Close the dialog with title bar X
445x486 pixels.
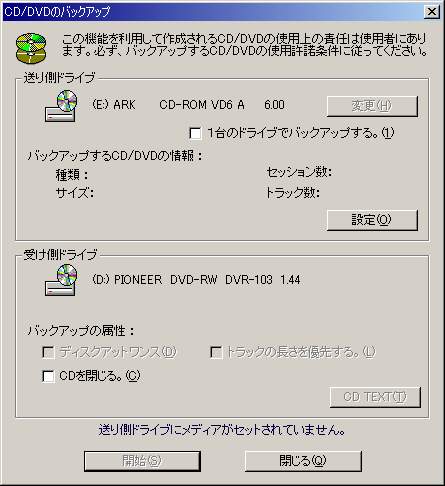[432, 12]
